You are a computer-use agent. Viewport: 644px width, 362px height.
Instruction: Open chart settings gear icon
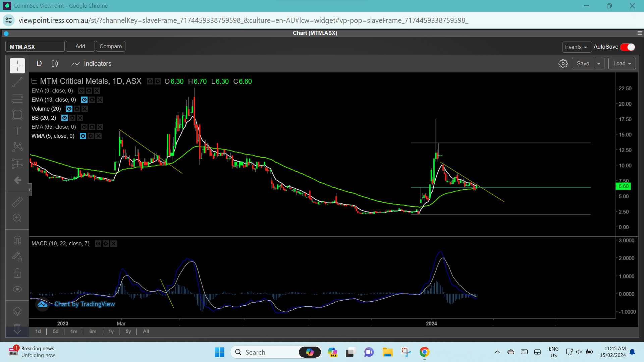tap(563, 64)
